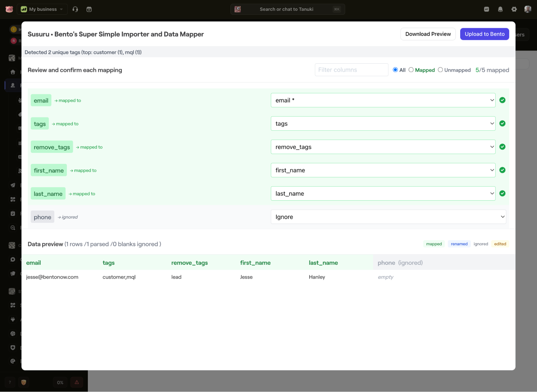Click the headset support icon

75,9
